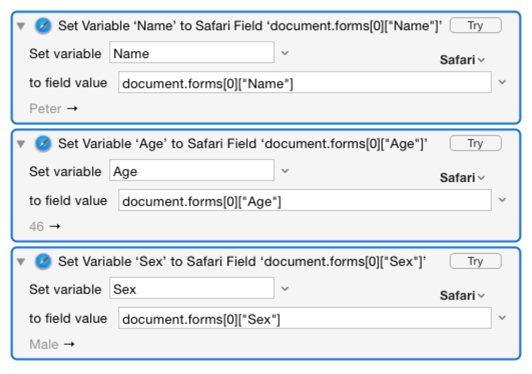Try the Set Variable 'Name' action
Viewport: 532px width, 374px height.
[475, 25]
